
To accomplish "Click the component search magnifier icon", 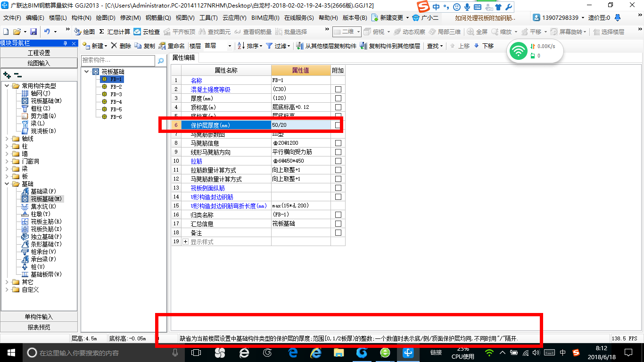I will (x=161, y=60).
